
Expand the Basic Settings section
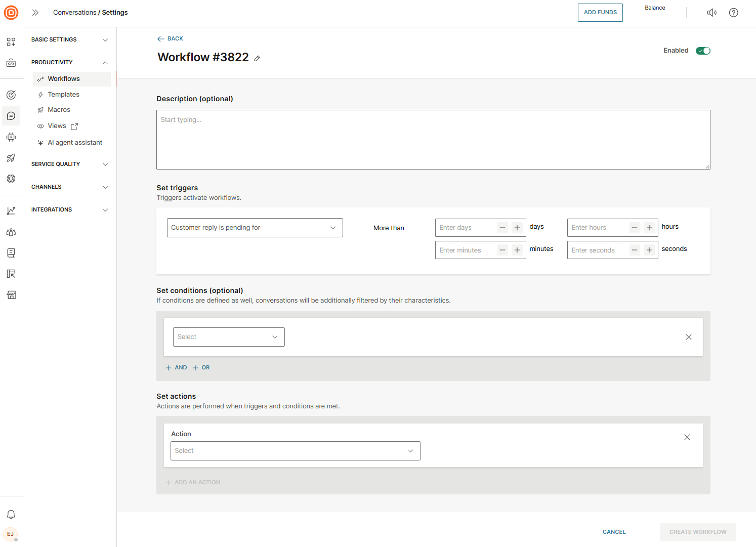[x=69, y=39]
